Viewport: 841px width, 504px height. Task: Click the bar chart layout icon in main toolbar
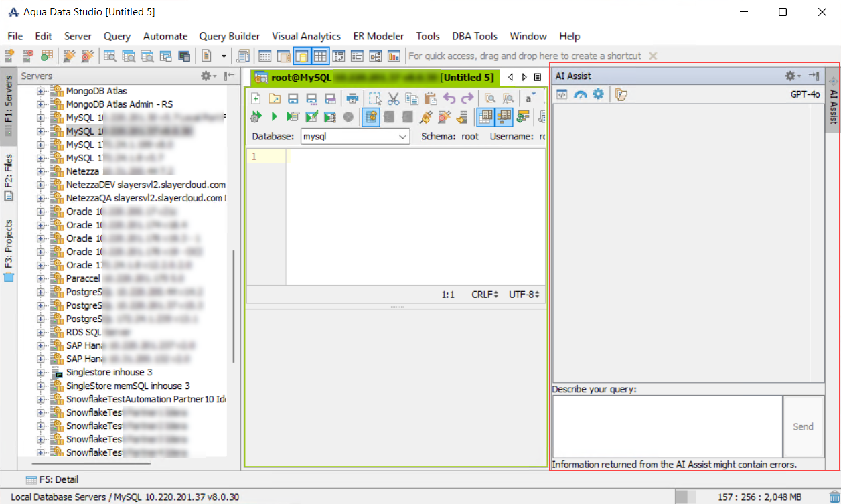(394, 56)
